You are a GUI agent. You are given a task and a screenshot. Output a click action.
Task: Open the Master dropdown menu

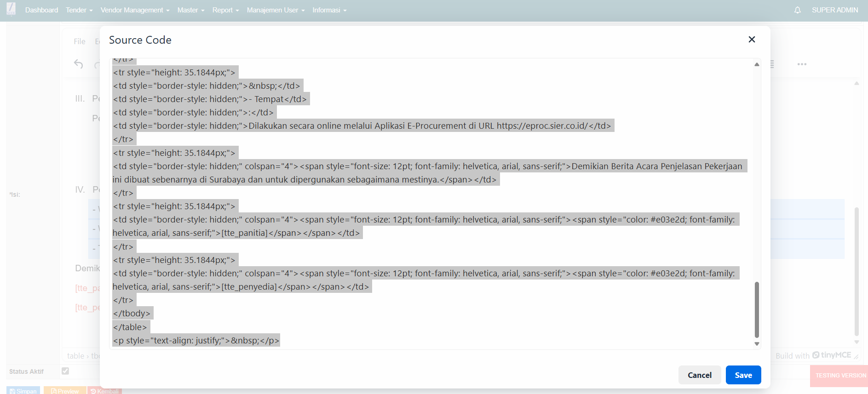click(x=191, y=10)
